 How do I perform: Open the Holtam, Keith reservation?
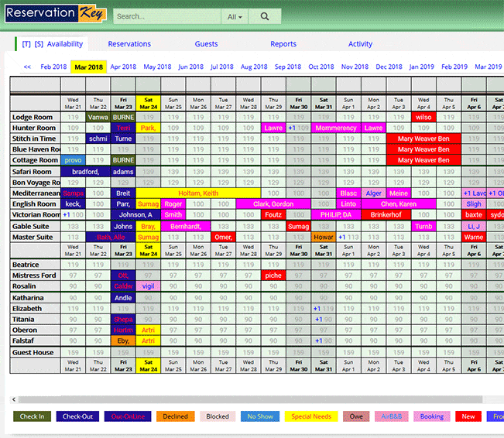198,193
